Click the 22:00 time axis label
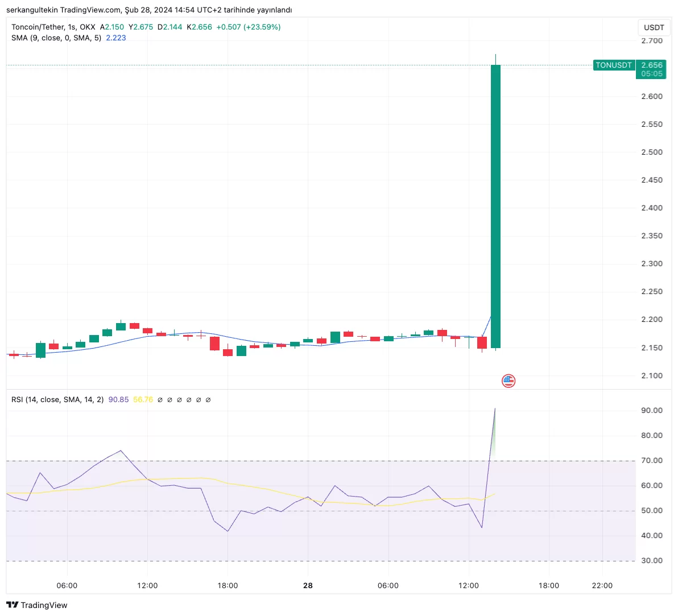Screen dimensions: 678x616 (602, 586)
